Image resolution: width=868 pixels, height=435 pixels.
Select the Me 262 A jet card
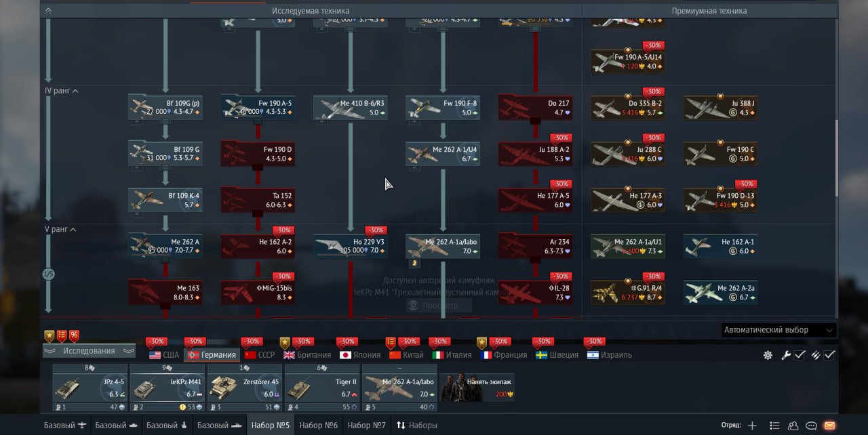point(165,246)
